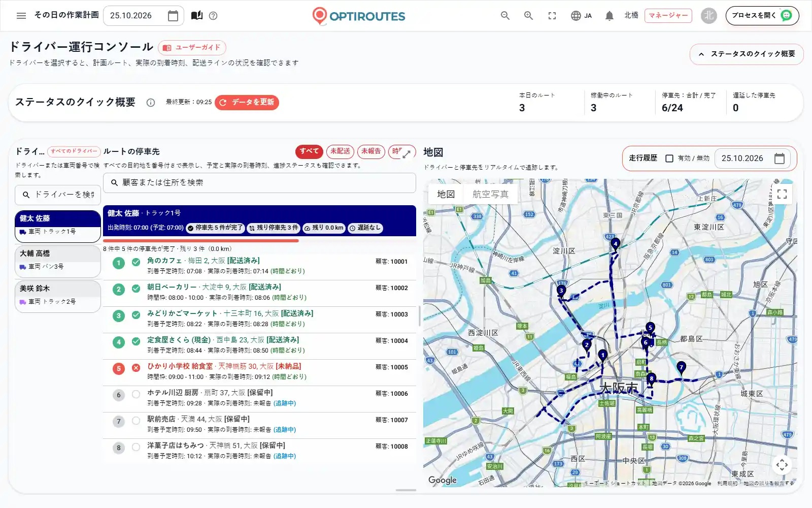Click the 追跡中 link for 洋菓子店はちみつ

click(x=285, y=456)
